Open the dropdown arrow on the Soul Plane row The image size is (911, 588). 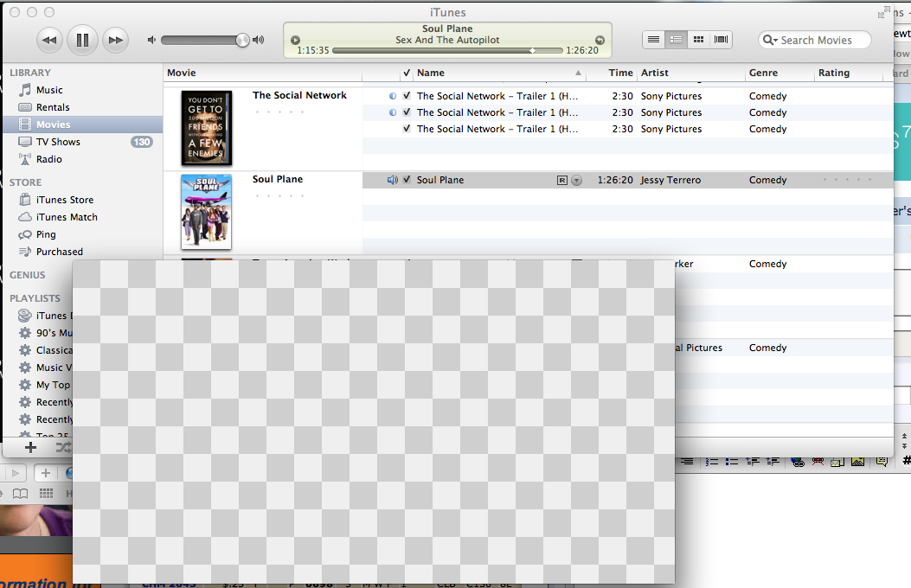[576, 181]
